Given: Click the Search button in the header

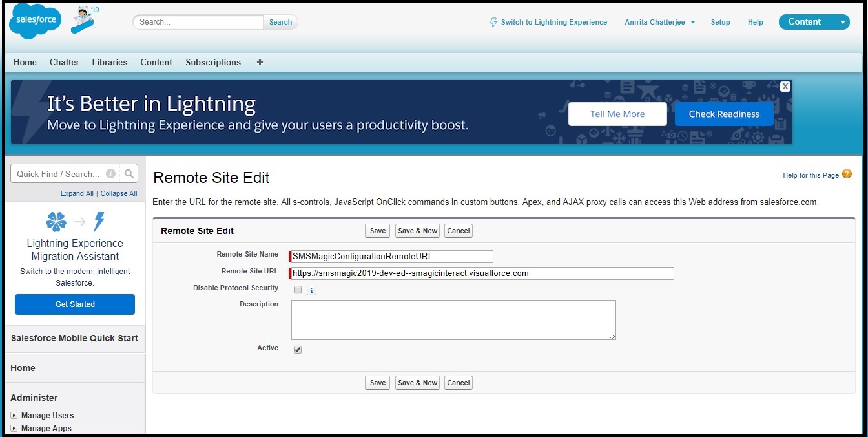Looking at the screenshot, I should 280,22.
